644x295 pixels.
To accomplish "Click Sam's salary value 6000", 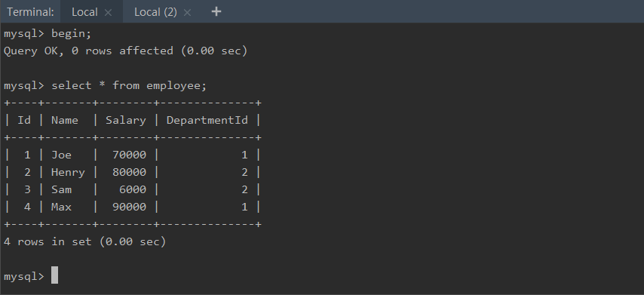I will 133,189.
